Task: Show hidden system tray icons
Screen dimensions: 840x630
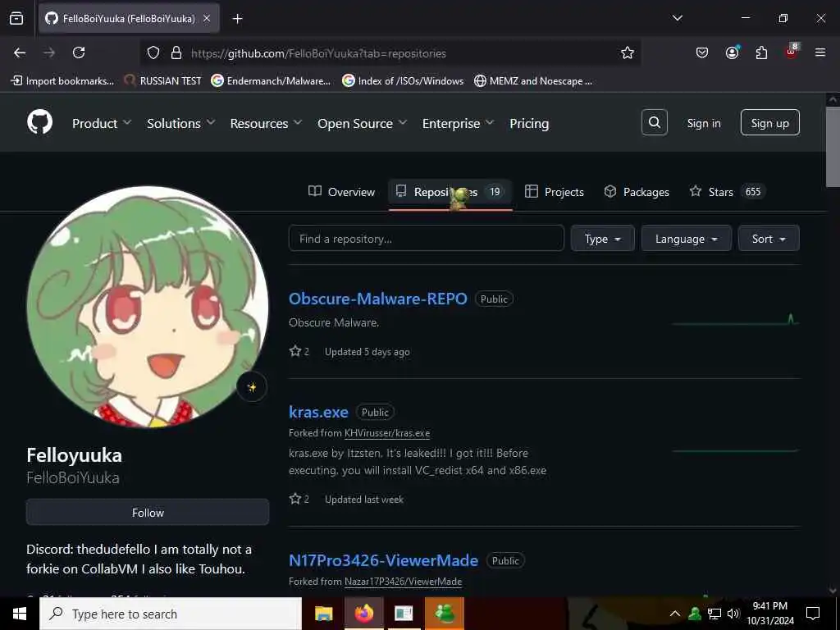Action: click(x=675, y=614)
